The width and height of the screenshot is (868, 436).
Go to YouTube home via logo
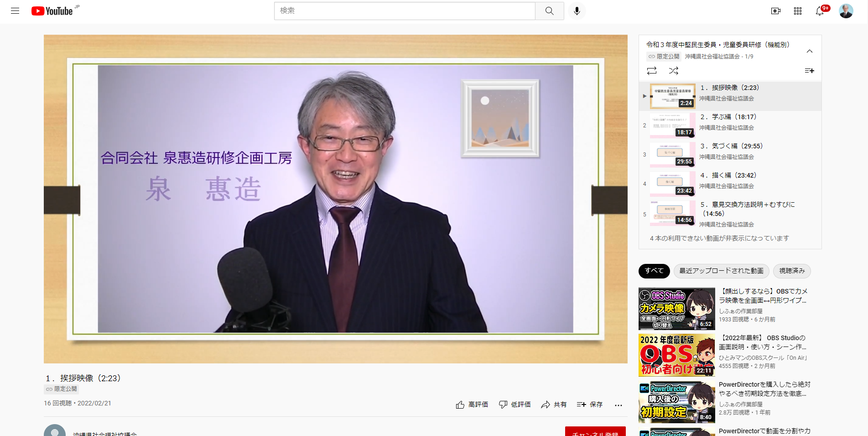pyautogui.click(x=52, y=11)
